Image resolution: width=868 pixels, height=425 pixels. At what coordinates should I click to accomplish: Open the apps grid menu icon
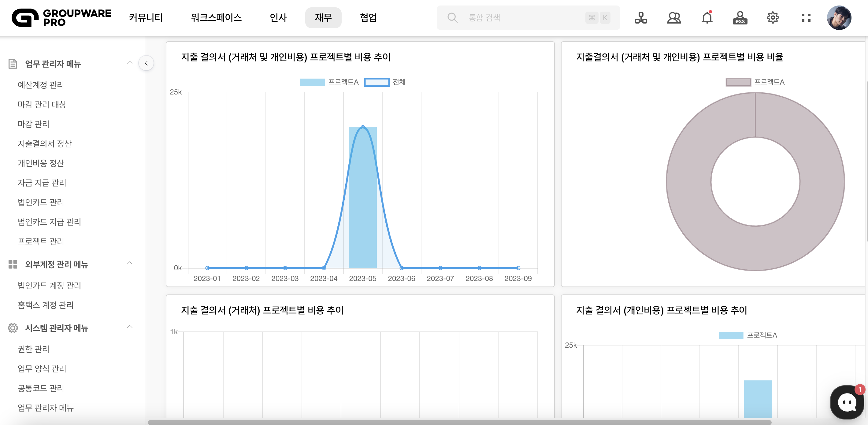point(806,17)
